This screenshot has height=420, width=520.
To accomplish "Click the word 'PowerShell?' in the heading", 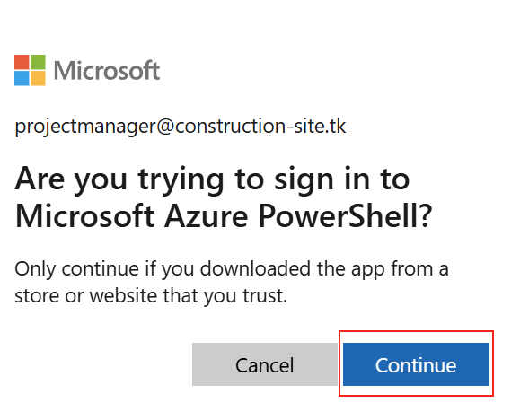I will tap(346, 215).
